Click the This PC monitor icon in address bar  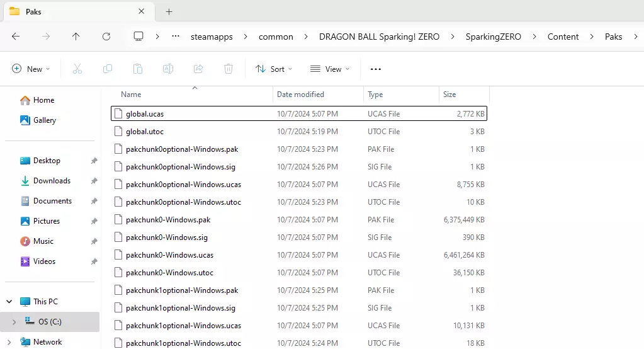click(x=138, y=37)
